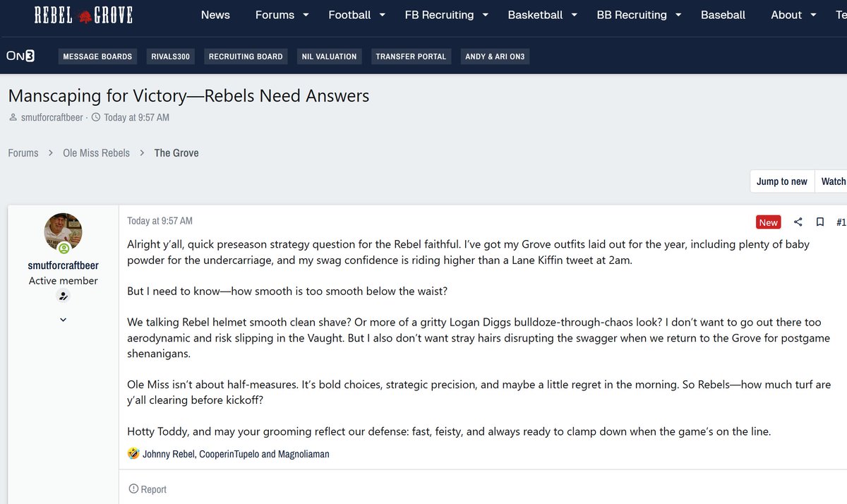Expand the Forums dropdown arrow
Image resolution: width=847 pixels, height=504 pixels.
[x=306, y=15]
